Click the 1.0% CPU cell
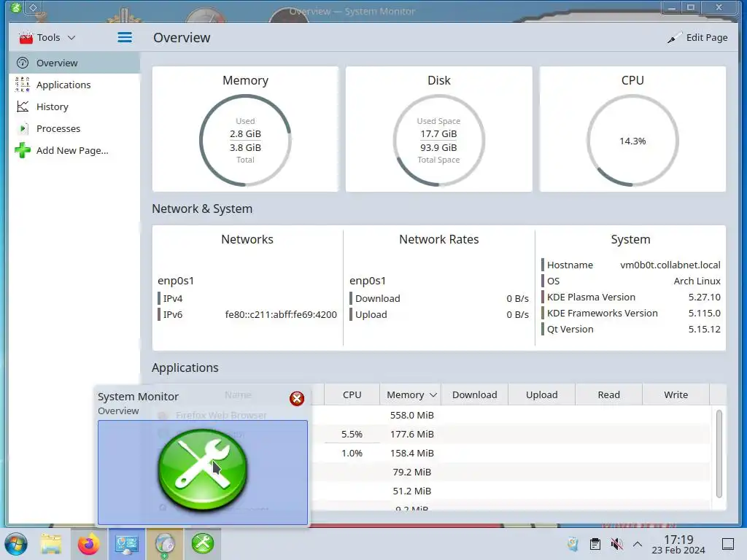This screenshot has width=747, height=560. coord(352,454)
